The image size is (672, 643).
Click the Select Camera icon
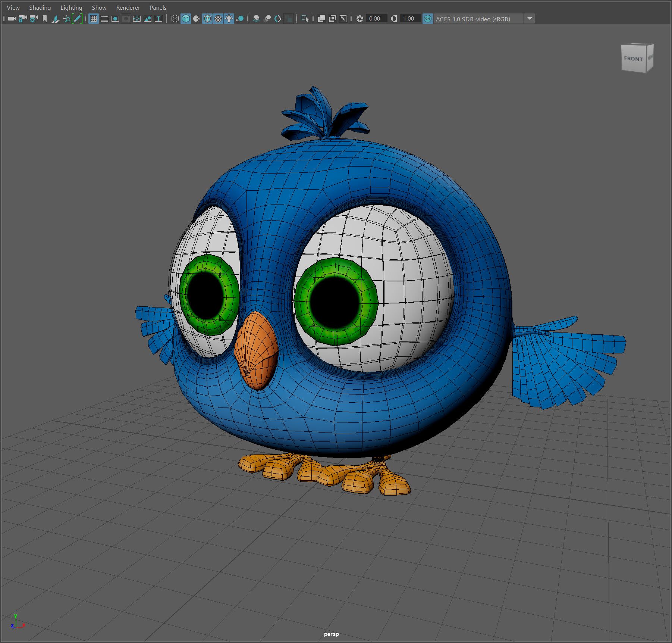(x=12, y=19)
